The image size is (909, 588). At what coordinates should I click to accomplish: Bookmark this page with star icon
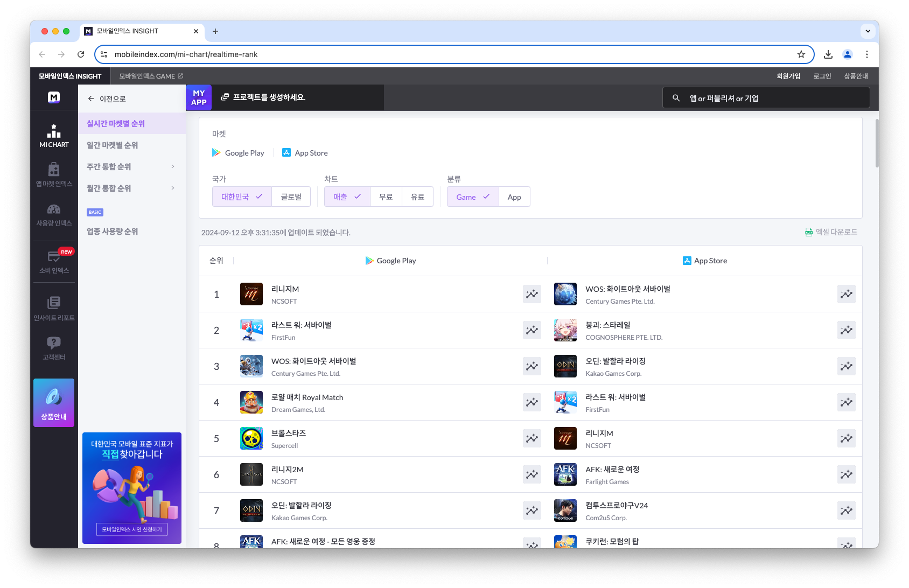tap(801, 54)
